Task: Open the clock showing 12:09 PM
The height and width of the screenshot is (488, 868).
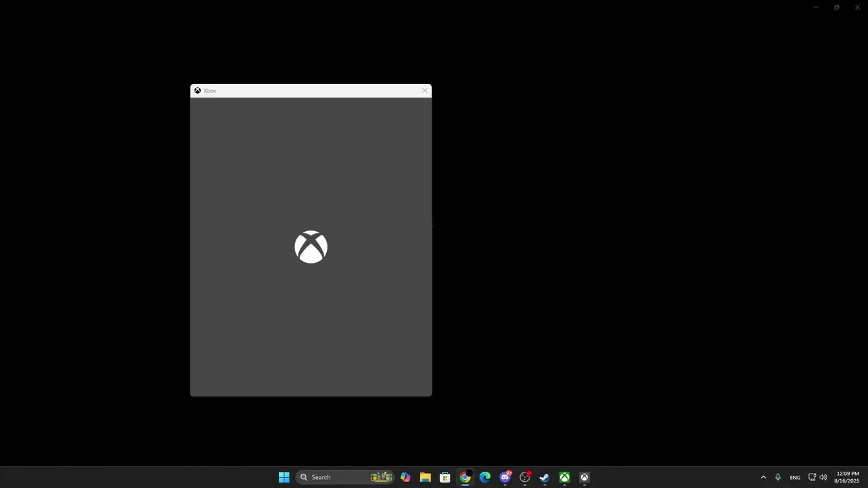Action: tap(848, 477)
